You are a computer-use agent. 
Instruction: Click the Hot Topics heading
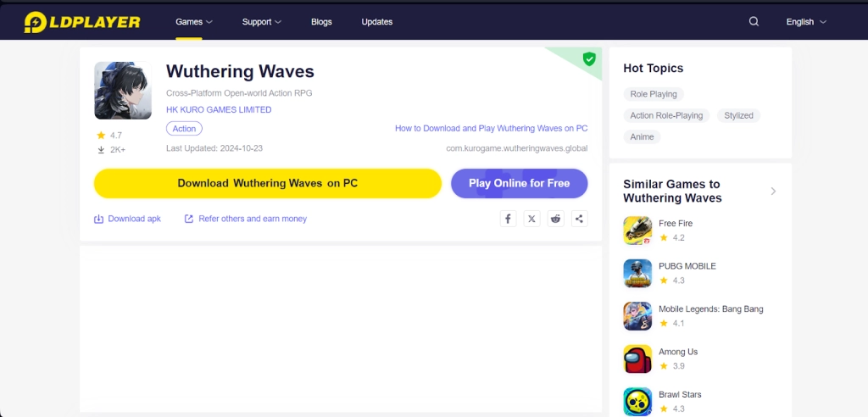(654, 68)
